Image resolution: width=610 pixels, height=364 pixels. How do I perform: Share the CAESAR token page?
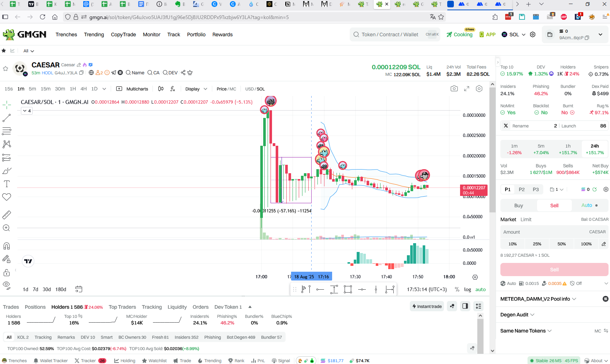[183, 73]
